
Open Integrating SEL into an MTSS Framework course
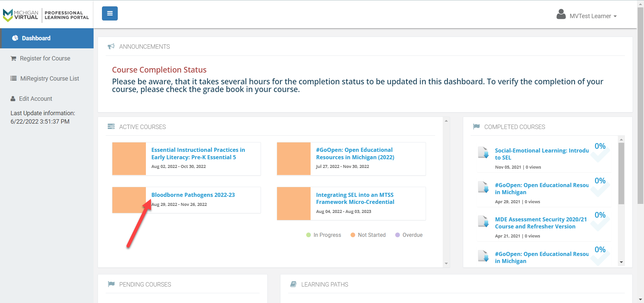(355, 198)
